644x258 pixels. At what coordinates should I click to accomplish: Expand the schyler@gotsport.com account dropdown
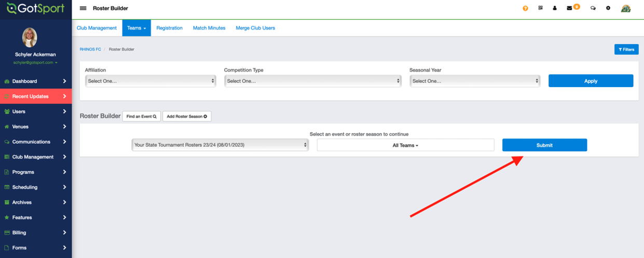(x=35, y=62)
